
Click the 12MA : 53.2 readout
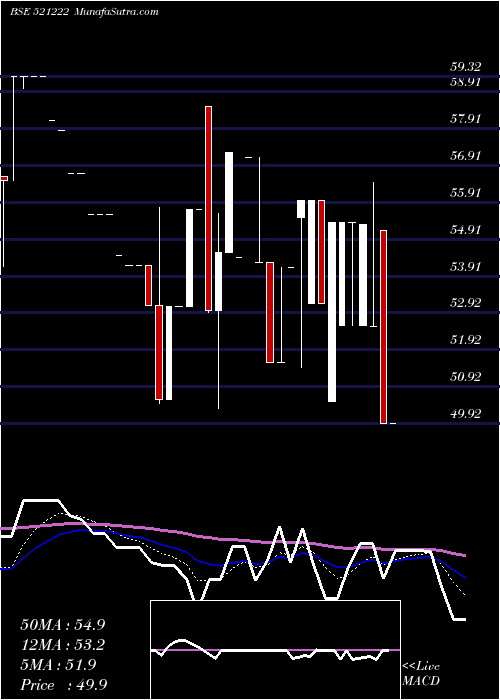63,645
